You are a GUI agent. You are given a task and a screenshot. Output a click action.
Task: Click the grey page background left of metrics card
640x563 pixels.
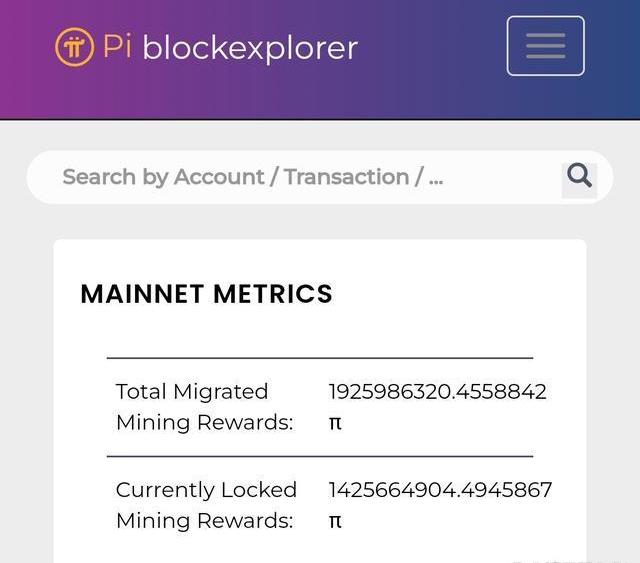coord(26,400)
